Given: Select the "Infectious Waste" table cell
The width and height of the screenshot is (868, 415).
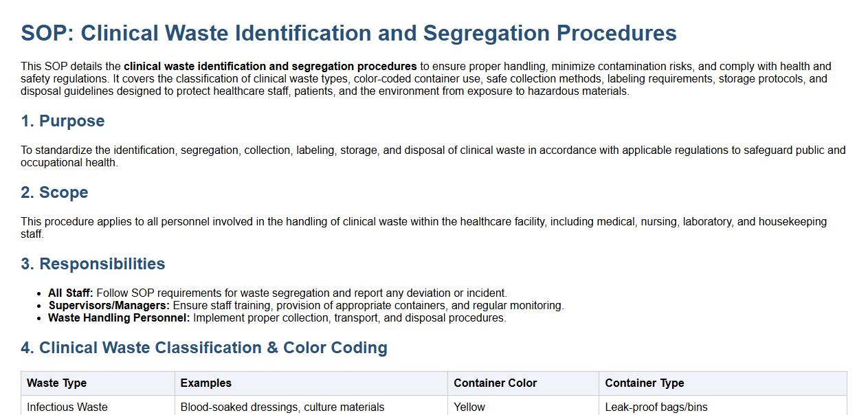Looking at the screenshot, I should point(67,407).
